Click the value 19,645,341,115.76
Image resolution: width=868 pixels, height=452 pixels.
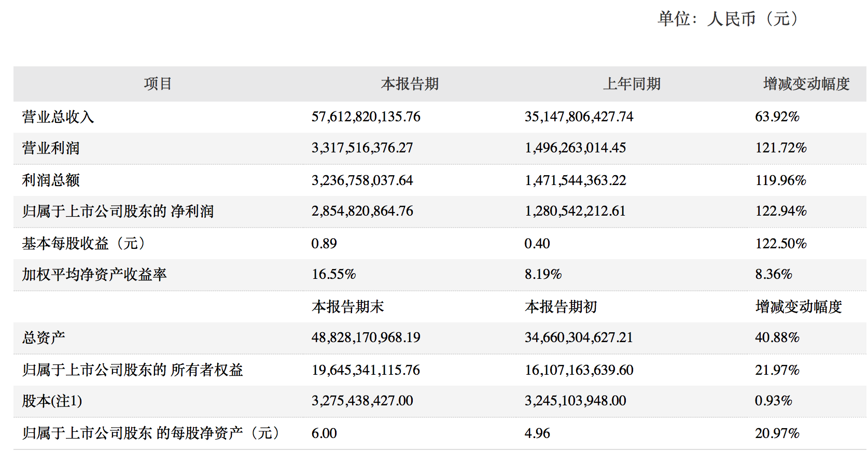pyautogui.click(x=366, y=370)
